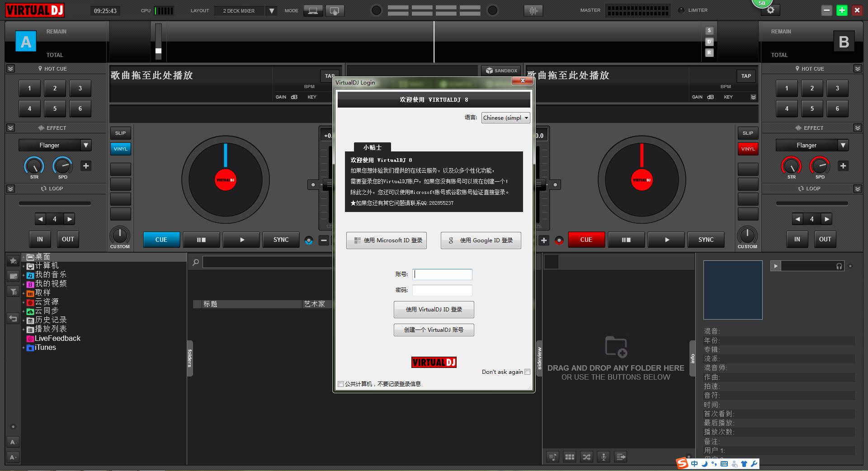Click the search magnifier in browser

click(195, 262)
